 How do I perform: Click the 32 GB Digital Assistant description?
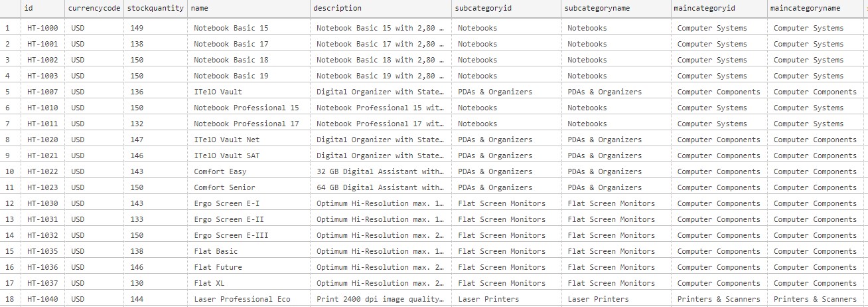pos(381,171)
